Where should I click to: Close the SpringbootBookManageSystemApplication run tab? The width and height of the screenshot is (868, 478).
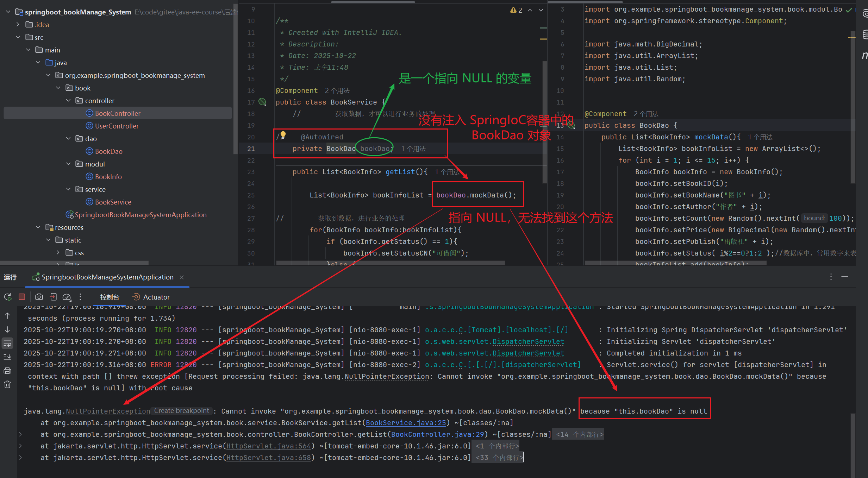click(182, 277)
